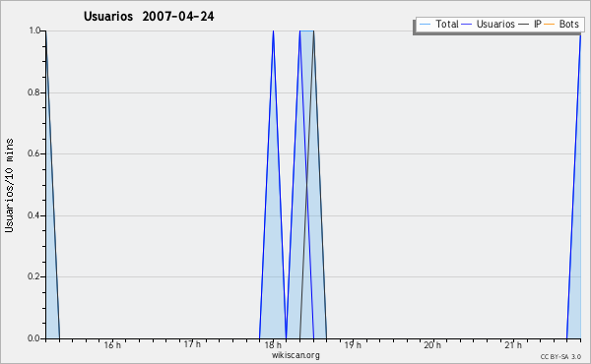591x364 pixels.
Task: Click the '16 h' x-axis label
Action: click(x=112, y=344)
